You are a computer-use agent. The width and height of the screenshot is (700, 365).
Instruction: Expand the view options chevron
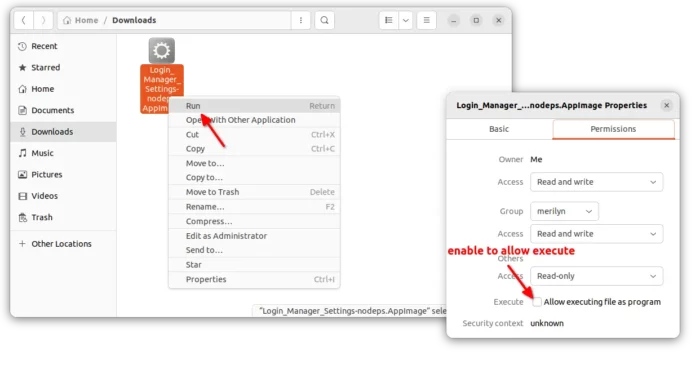(x=405, y=20)
